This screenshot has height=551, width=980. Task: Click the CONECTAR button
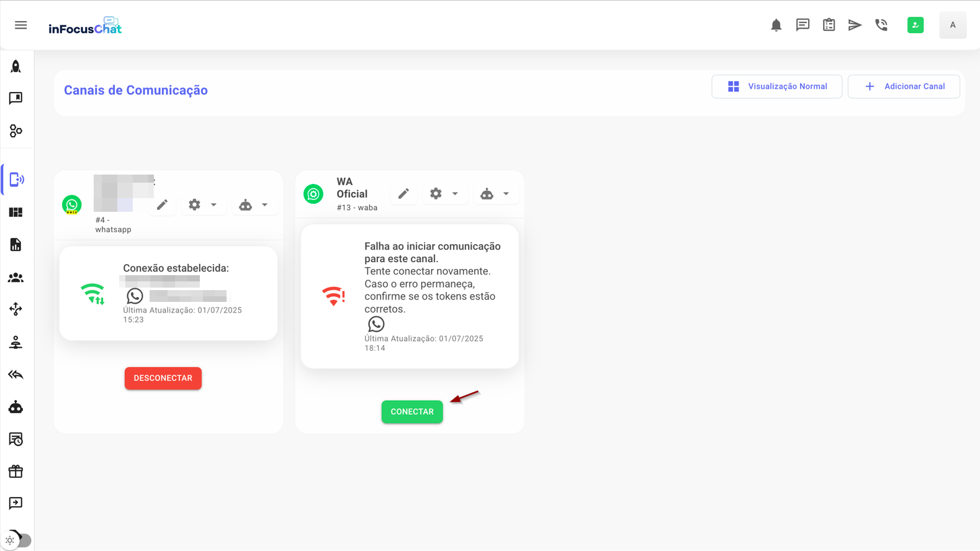point(412,412)
